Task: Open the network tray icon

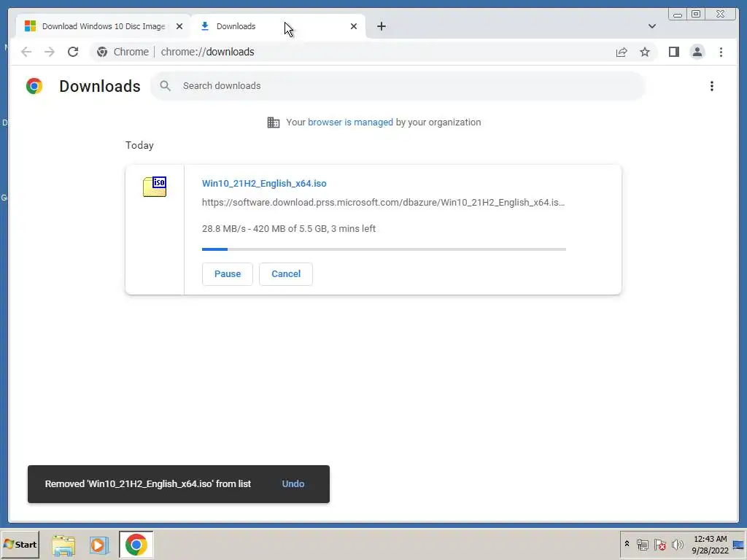Action: 642,545
